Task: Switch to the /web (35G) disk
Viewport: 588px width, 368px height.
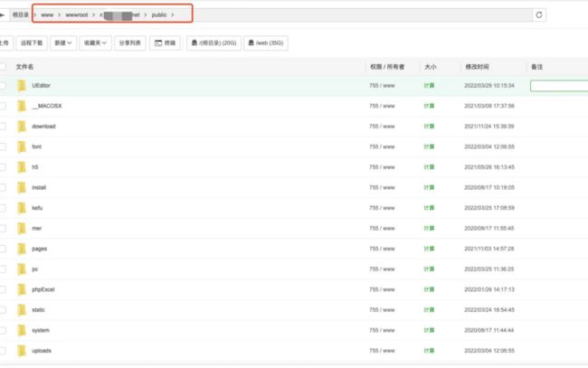Action: [266, 43]
